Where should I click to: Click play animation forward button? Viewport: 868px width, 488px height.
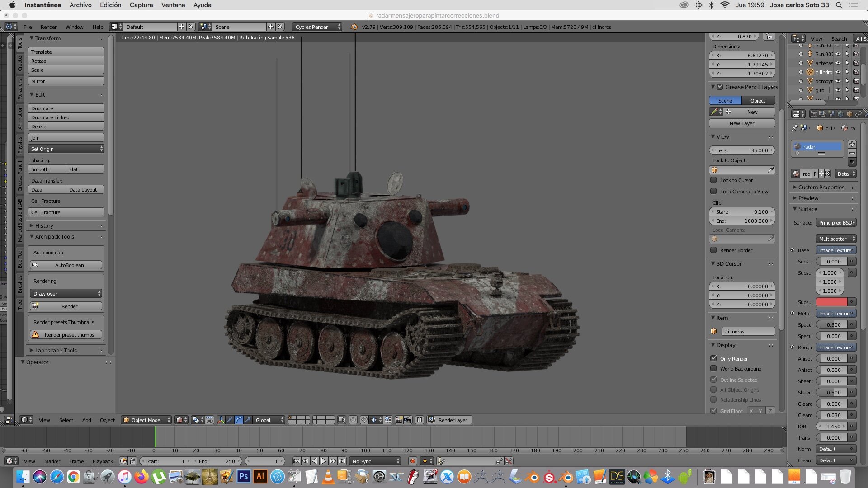324,461
